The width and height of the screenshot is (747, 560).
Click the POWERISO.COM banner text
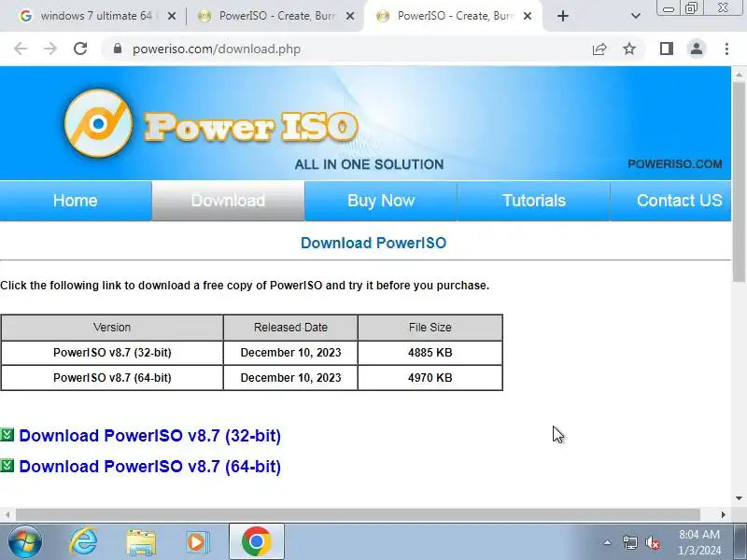point(674,164)
